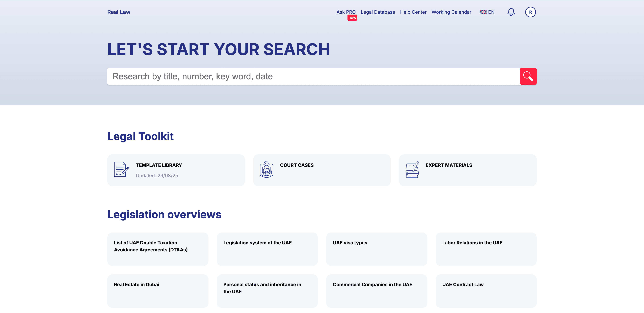Viewport: 644px width, 313px height.
Task: Click the UK flag icon
Action: [x=483, y=12]
